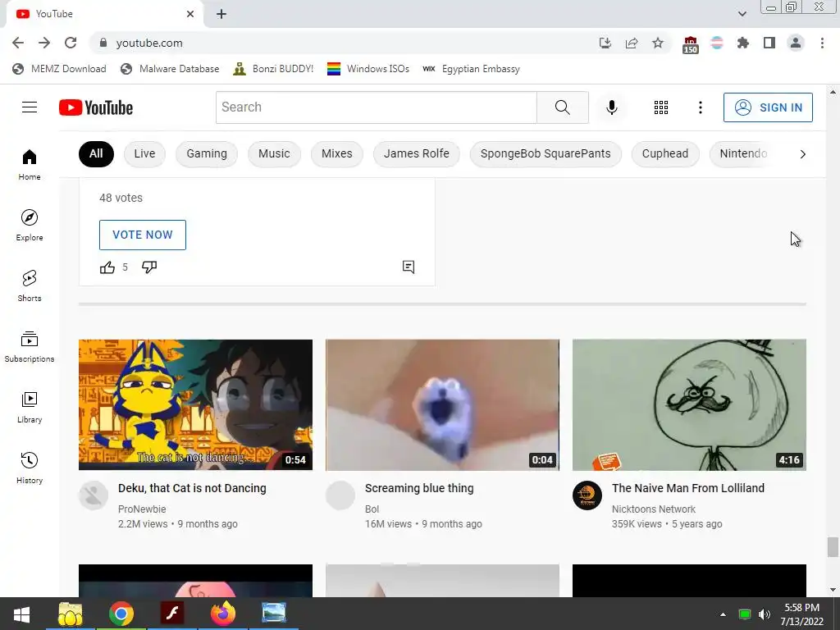
Task: Close the YouTube tab
Action: 190,14
